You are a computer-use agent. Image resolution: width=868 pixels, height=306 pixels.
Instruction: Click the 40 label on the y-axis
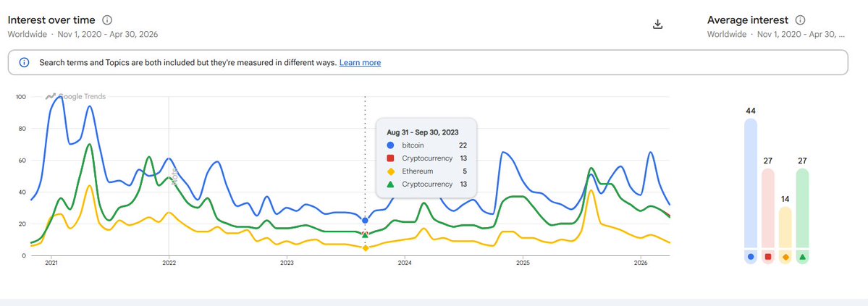click(x=22, y=192)
